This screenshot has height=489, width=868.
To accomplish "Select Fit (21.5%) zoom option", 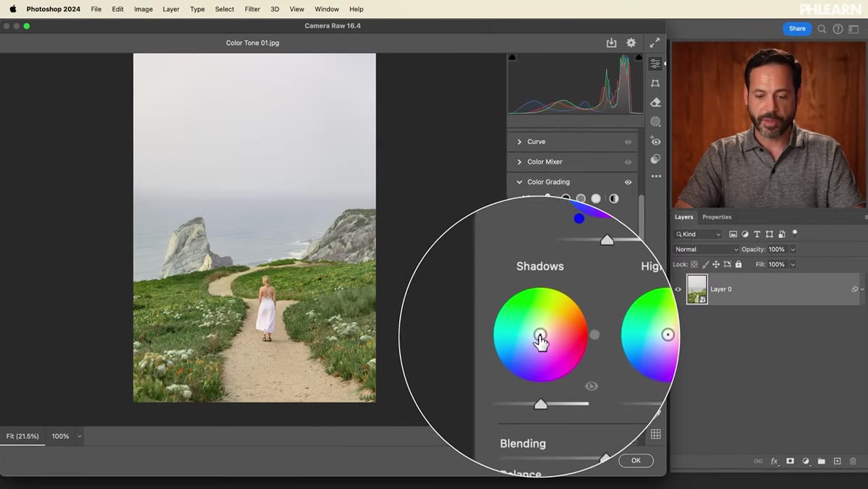I will [x=22, y=436].
